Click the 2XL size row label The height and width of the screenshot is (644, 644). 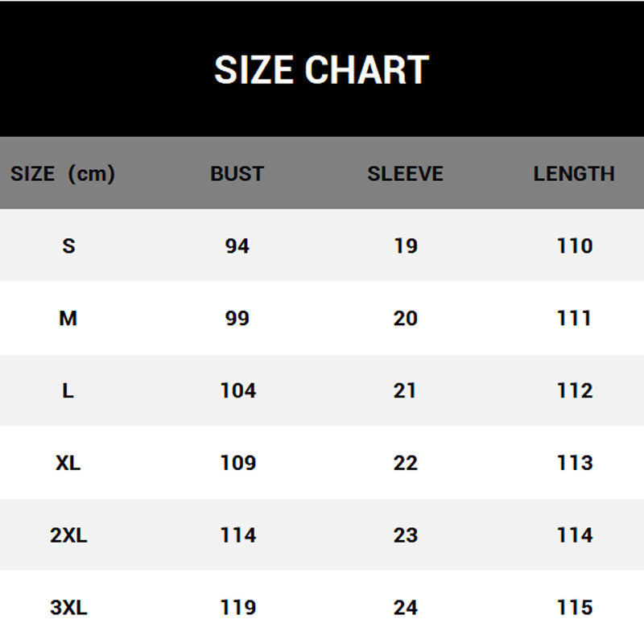[68, 535]
